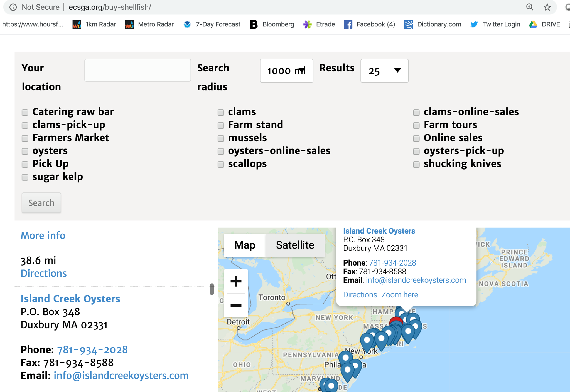
Task: Check the oysters checkbox
Action: (x=25, y=151)
